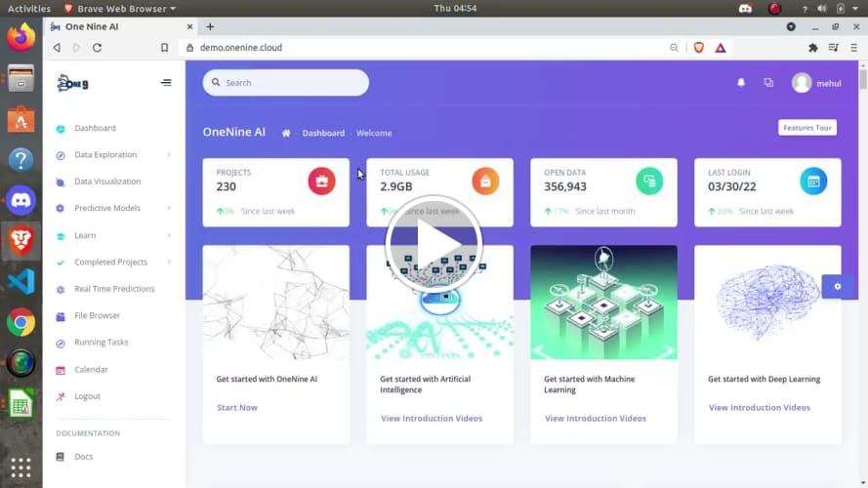Launch Visual Studio Code from dock
The width and height of the screenshot is (868, 488).
click(21, 282)
